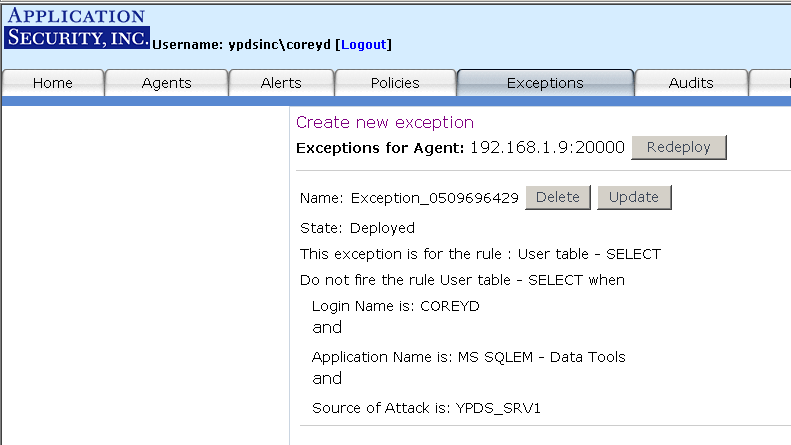Click the Create new exception link
Image resolution: width=791 pixels, height=445 pixels.
[384, 123]
